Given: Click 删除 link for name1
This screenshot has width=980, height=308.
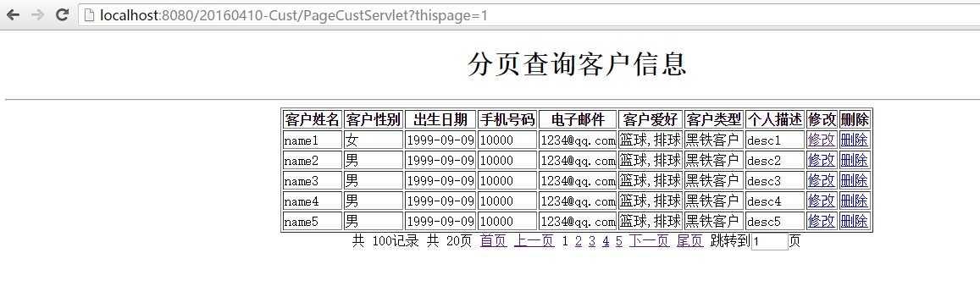Looking at the screenshot, I should pyautogui.click(x=854, y=140).
